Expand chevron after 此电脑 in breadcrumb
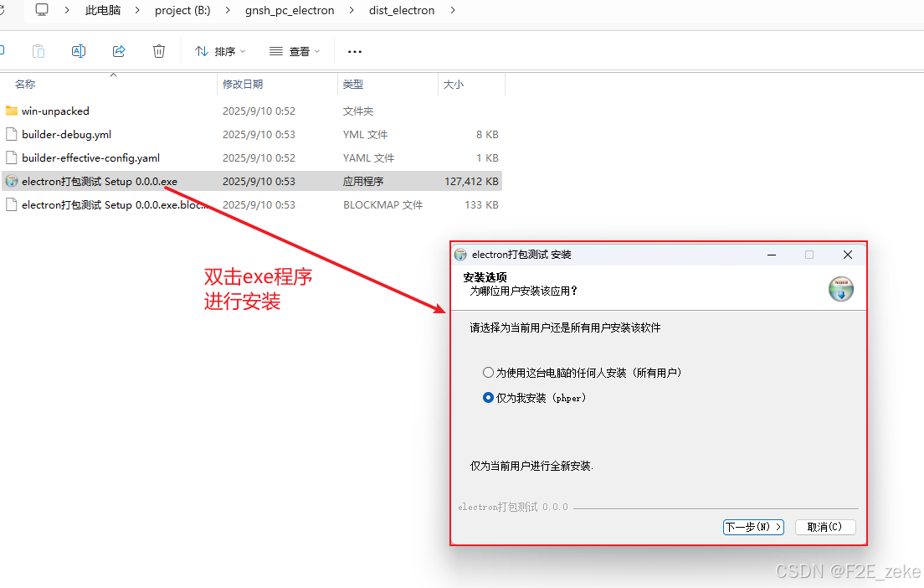 point(137,10)
